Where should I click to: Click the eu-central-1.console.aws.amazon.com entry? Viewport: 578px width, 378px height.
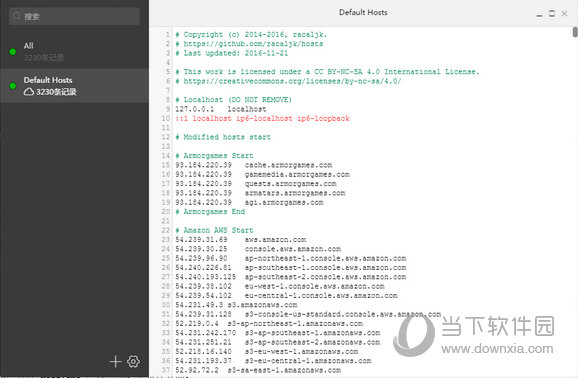tap(286, 295)
